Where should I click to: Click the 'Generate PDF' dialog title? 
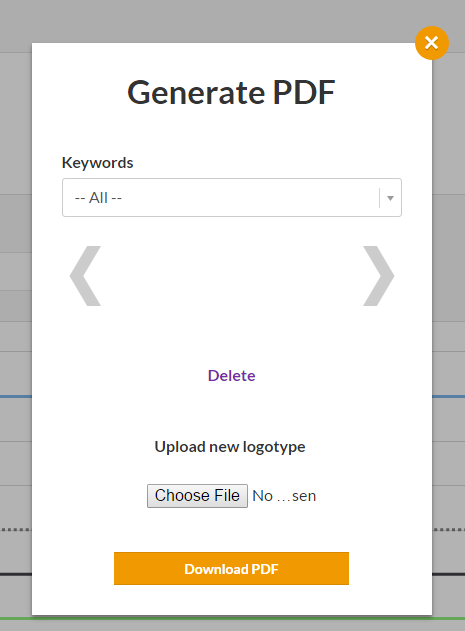click(x=231, y=93)
